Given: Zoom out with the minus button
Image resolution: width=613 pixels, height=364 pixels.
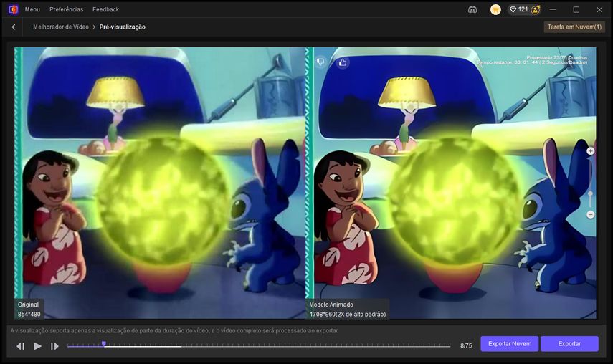Looking at the screenshot, I should click(x=590, y=214).
